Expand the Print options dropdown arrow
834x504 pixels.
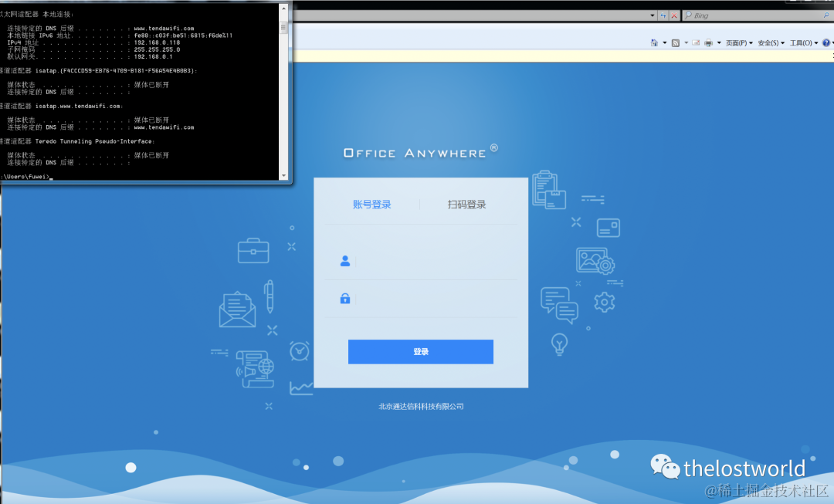[719, 43]
